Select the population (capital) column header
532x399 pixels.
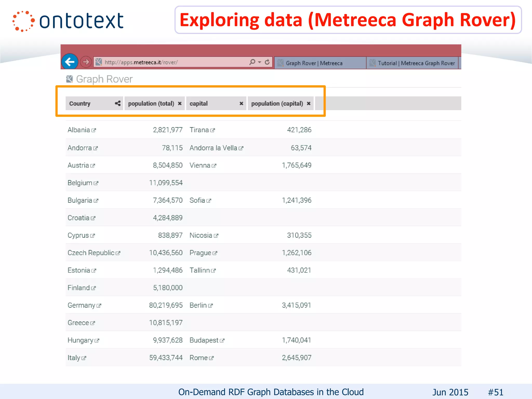tap(281, 103)
